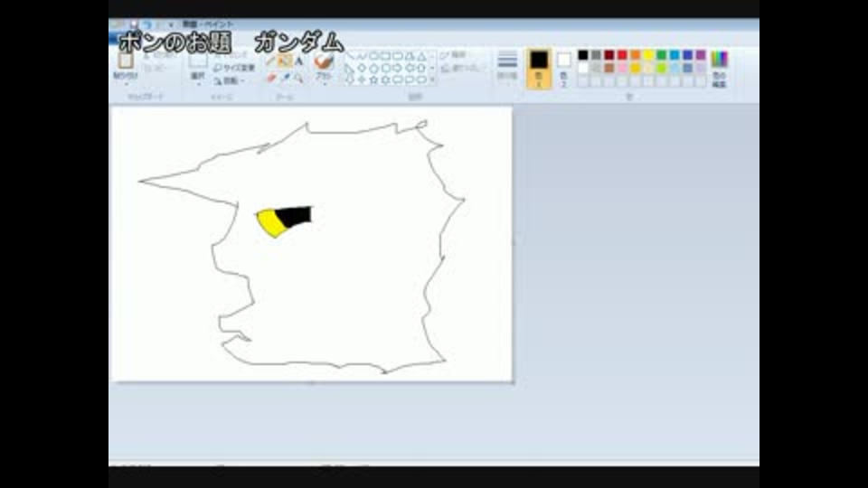Pick the purple swatch in the palette
Screen dimensions: 868x488
701,55
